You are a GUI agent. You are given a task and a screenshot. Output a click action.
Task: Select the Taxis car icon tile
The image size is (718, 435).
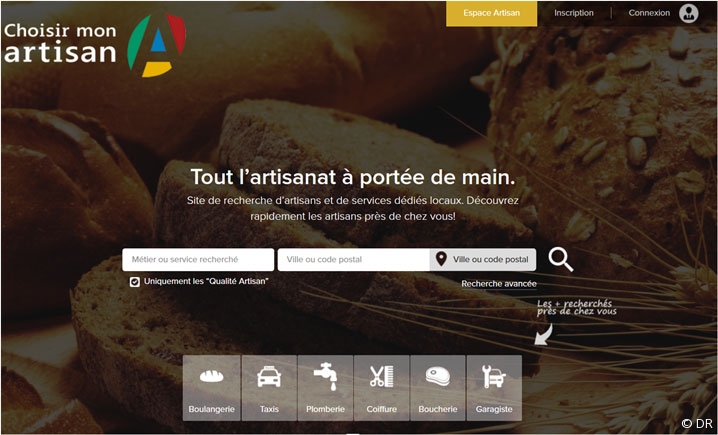pos(269,388)
